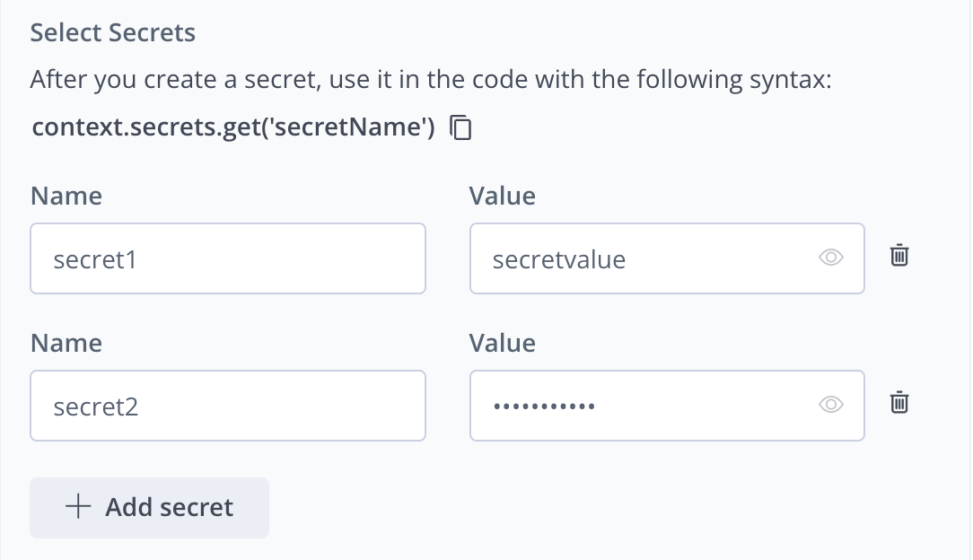Delete the secret1 row using its trash icon

tap(899, 257)
